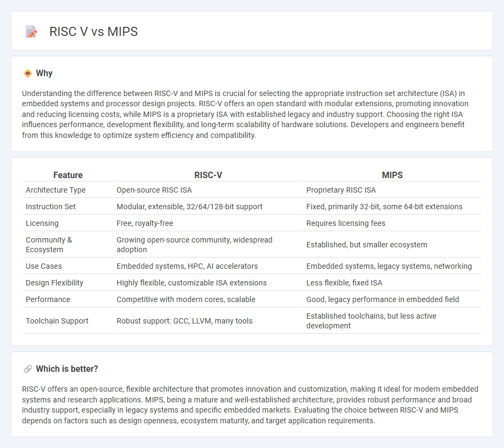The height and width of the screenshot is (448, 504).
Task: Select the 'Architecture Type' row label
Action: pos(56,190)
